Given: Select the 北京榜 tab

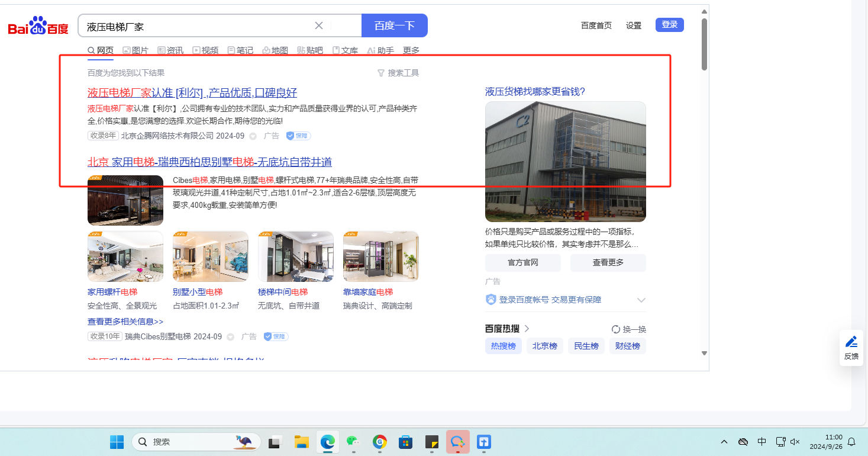Looking at the screenshot, I should click(545, 346).
